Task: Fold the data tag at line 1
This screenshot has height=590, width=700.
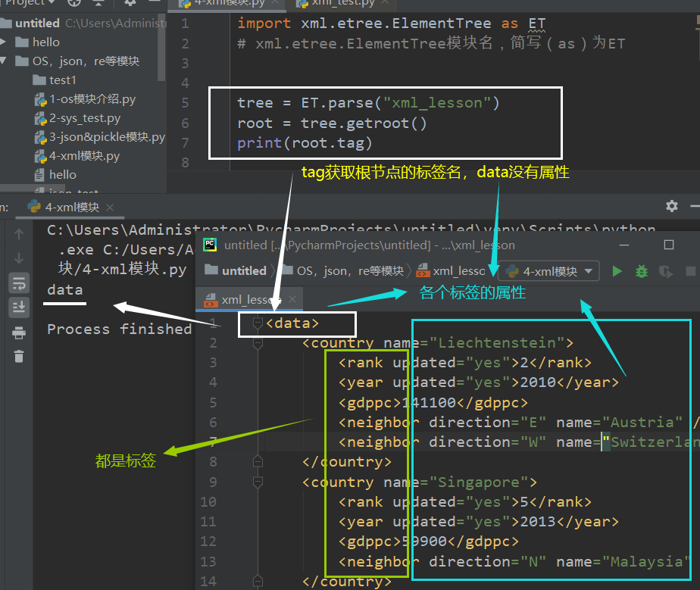Action: (258, 323)
